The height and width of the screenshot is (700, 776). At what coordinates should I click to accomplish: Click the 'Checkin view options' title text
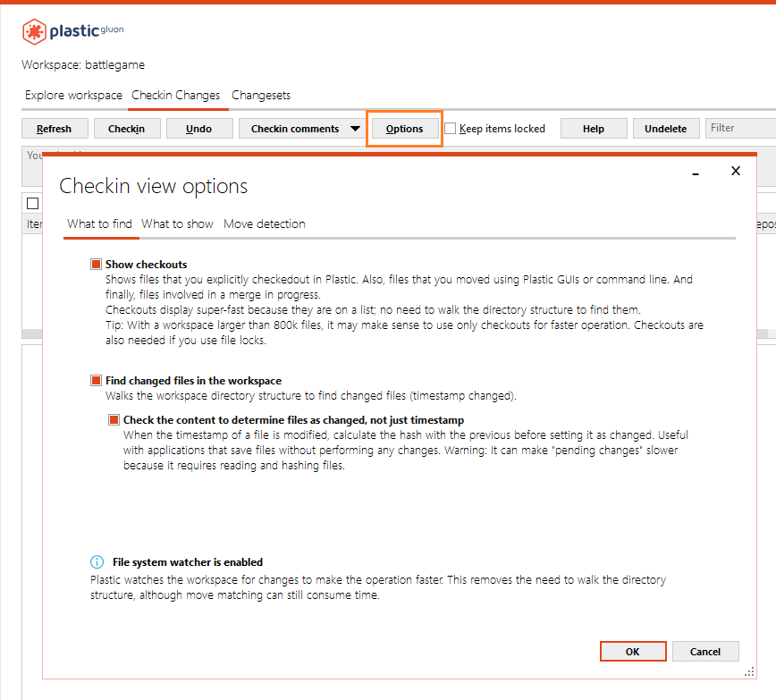coord(154,186)
